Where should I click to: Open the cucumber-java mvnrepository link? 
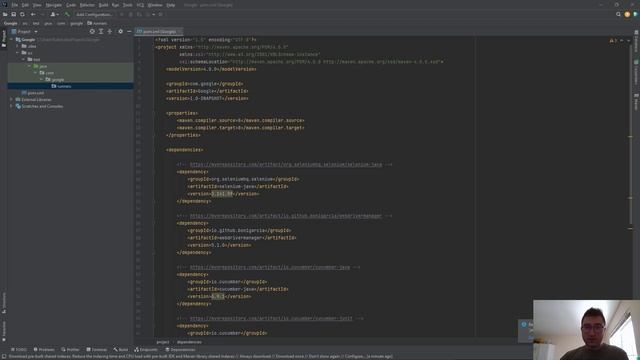coord(270,267)
